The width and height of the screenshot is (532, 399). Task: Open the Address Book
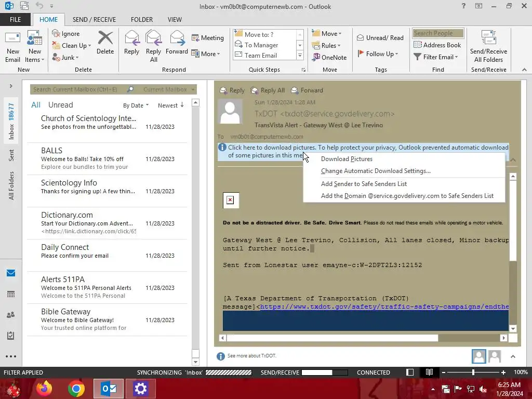coord(437,45)
